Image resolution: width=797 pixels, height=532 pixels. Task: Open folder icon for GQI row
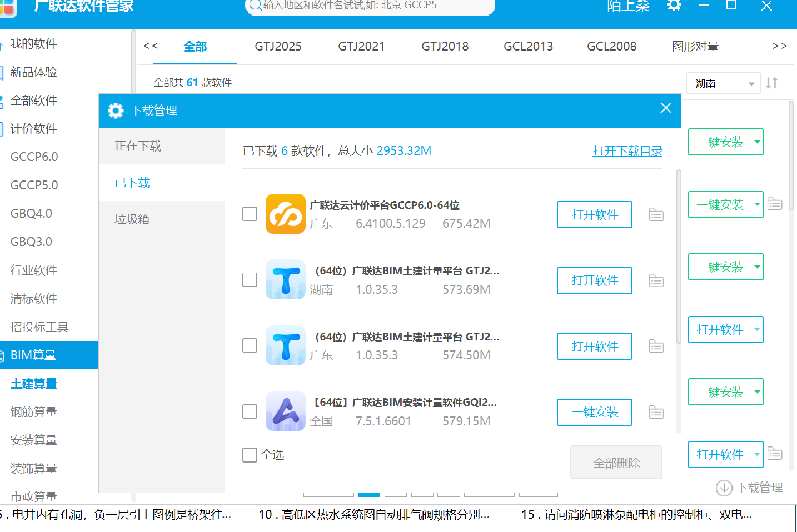point(656,412)
